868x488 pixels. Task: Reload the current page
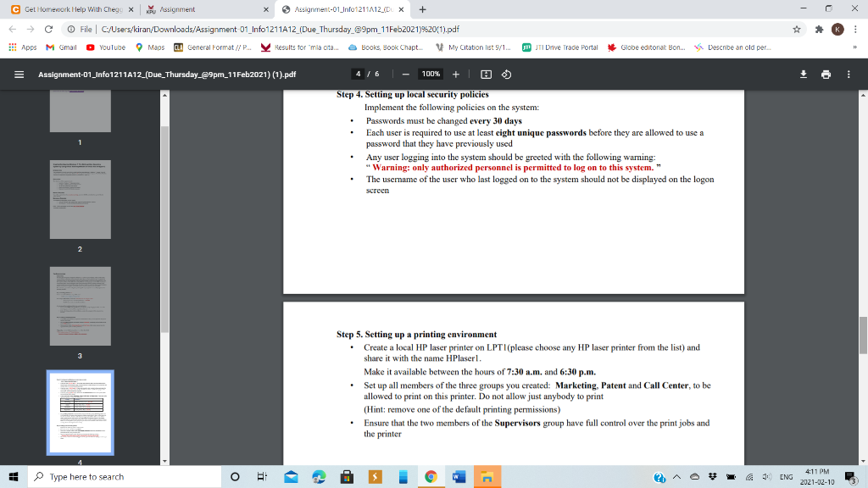pyautogui.click(x=48, y=30)
